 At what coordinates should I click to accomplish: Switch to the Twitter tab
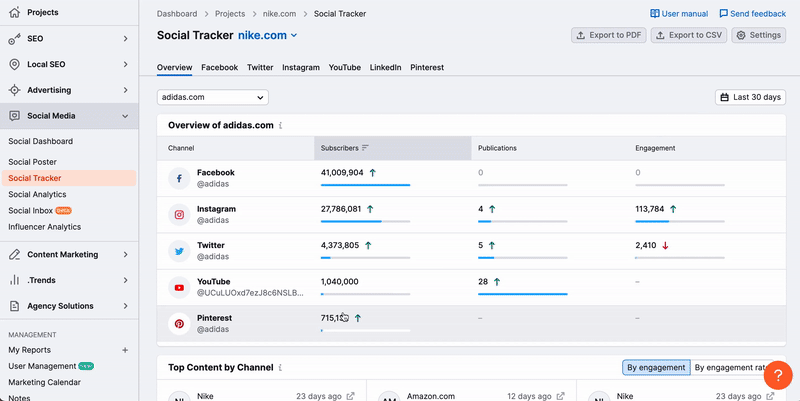click(260, 67)
